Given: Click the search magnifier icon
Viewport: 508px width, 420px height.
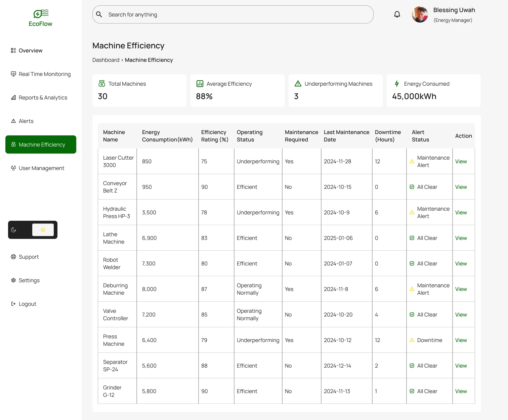Looking at the screenshot, I should (x=99, y=14).
